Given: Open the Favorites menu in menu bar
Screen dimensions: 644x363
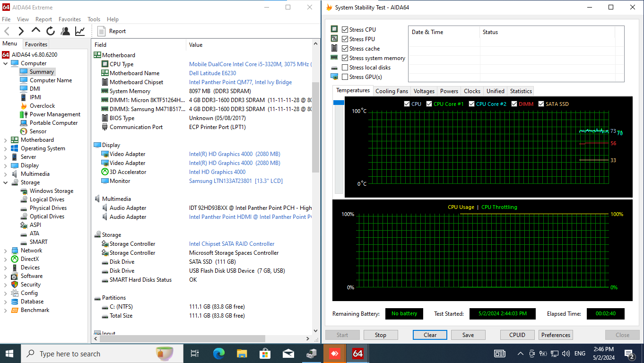Looking at the screenshot, I should coord(70,19).
